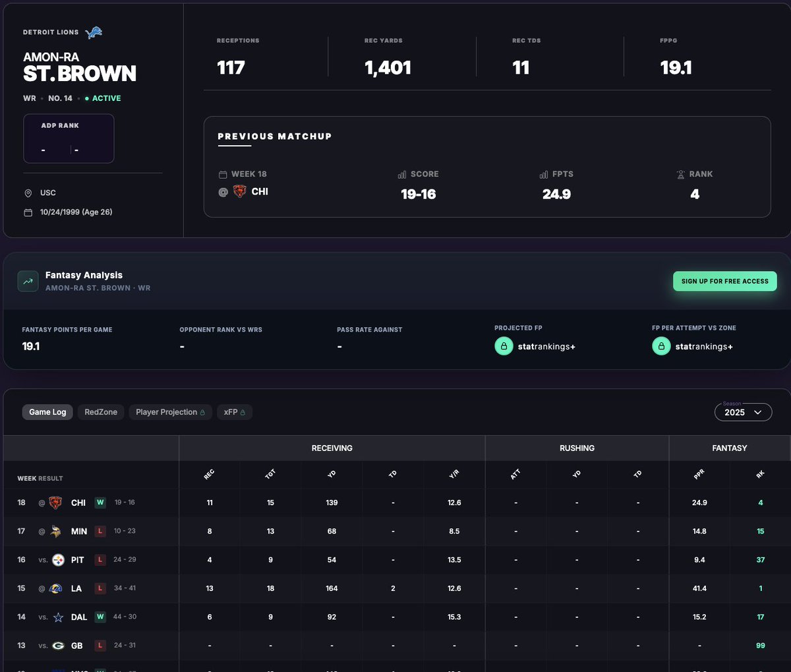Click the 19 - 16 score in week 18 row
The width and height of the screenshot is (791, 672).
point(125,503)
